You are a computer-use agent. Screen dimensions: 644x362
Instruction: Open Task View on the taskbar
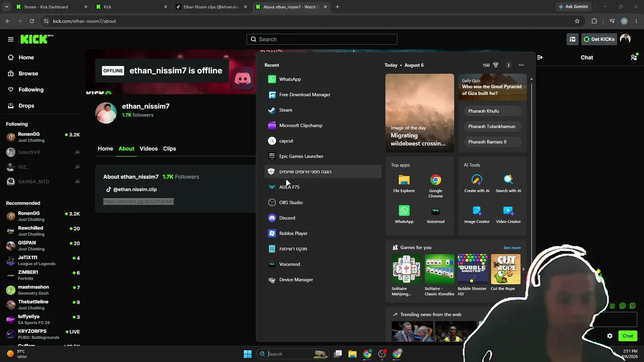[338, 354]
